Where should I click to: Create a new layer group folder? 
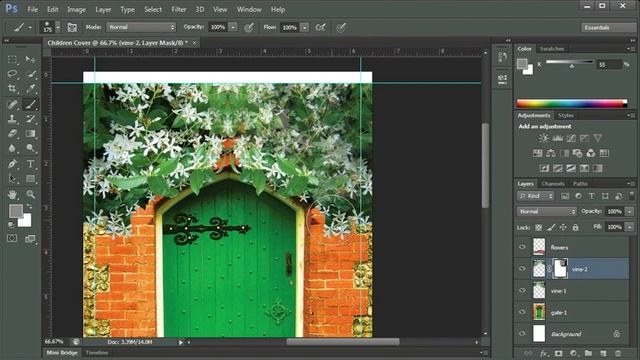coord(588,353)
